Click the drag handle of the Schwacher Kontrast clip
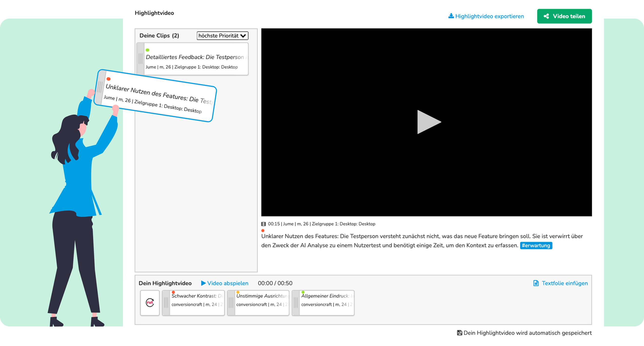Screen dimensions: 644x346 (x=166, y=303)
